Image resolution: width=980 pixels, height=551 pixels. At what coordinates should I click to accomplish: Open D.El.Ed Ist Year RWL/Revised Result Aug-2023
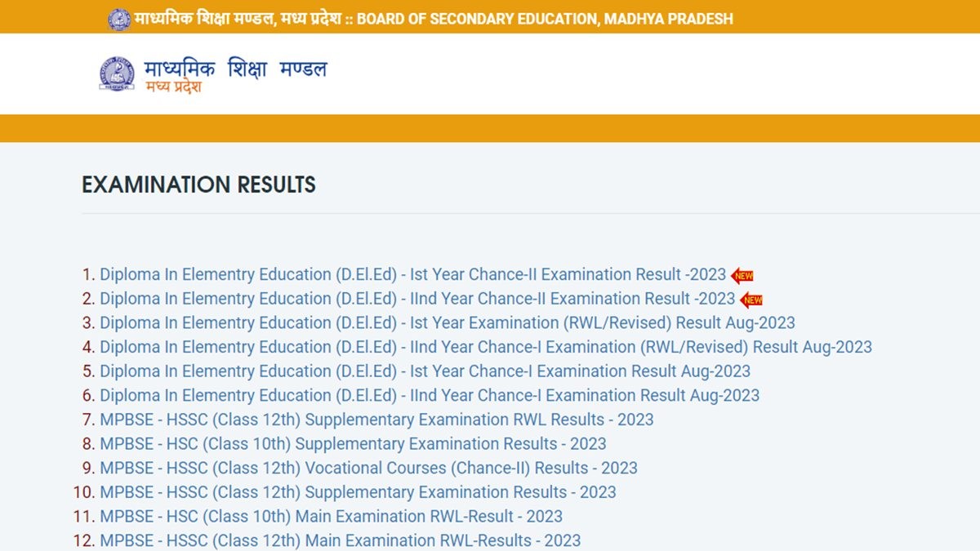coord(447,322)
